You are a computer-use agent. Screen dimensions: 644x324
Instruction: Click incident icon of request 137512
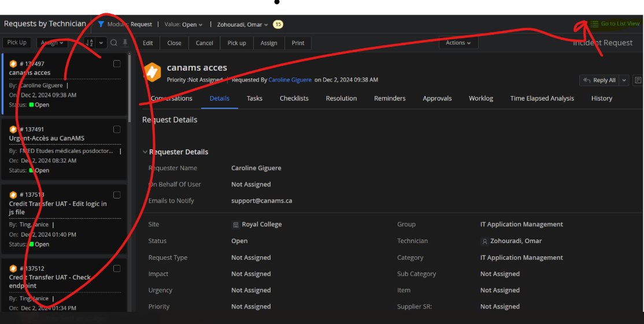coord(13,268)
